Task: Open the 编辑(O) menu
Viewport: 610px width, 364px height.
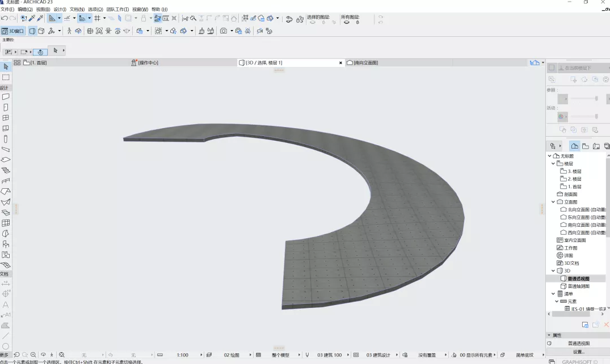Action: 26,9
